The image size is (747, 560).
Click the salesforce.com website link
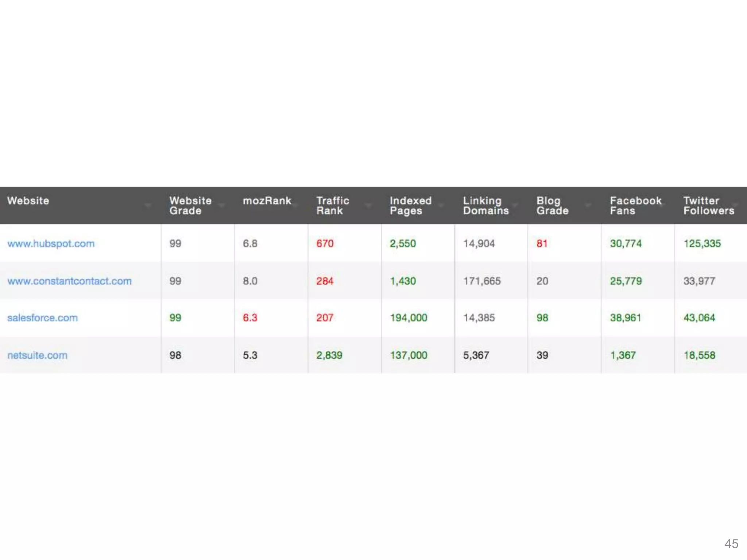[x=42, y=318]
